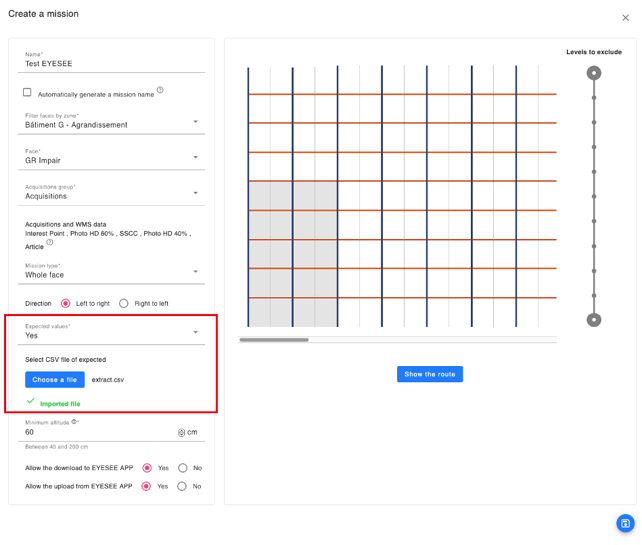Screen dimensions: 642x545
Task: Click the info icon next to Article
Action: pyautogui.click(x=50, y=242)
